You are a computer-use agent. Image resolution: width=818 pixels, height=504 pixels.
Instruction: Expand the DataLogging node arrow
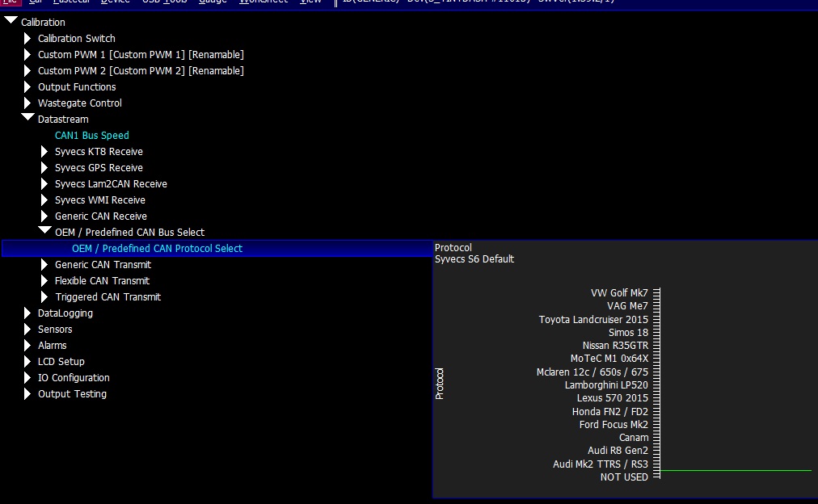tap(27, 313)
